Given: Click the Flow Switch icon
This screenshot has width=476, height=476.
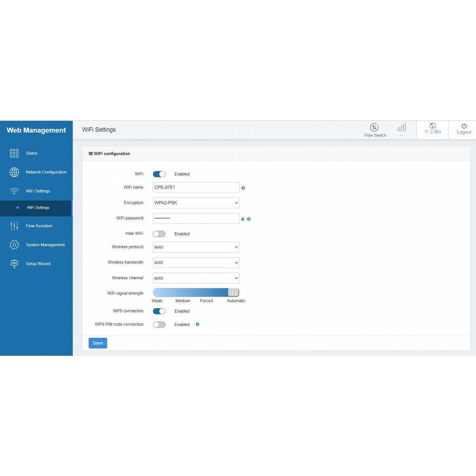Looking at the screenshot, I should point(374,127).
